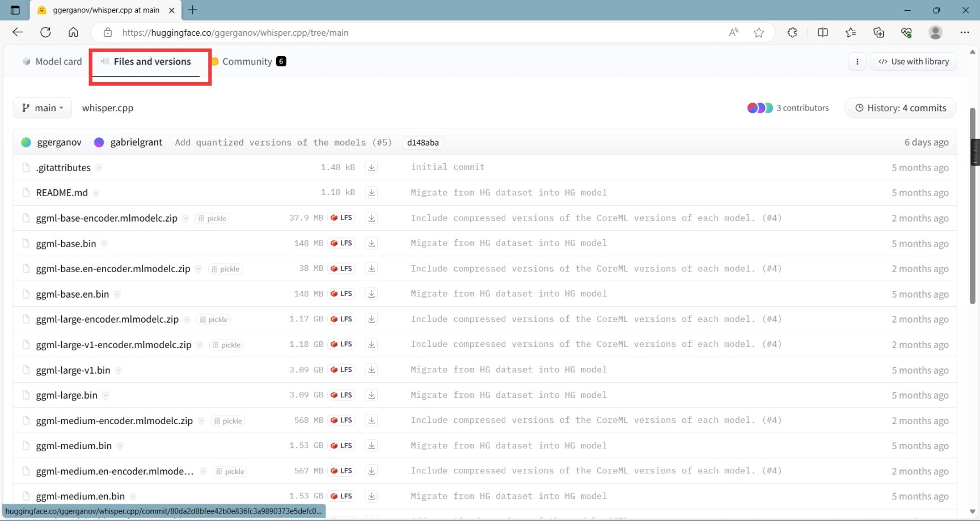Download ggml-large.bin file
This screenshot has width=980, height=521.
click(x=371, y=395)
